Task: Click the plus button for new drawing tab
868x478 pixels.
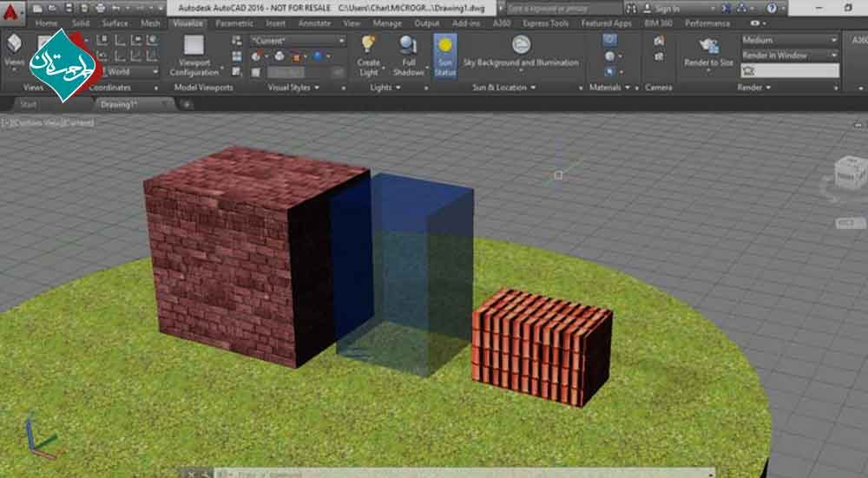Action: click(187, 104)
